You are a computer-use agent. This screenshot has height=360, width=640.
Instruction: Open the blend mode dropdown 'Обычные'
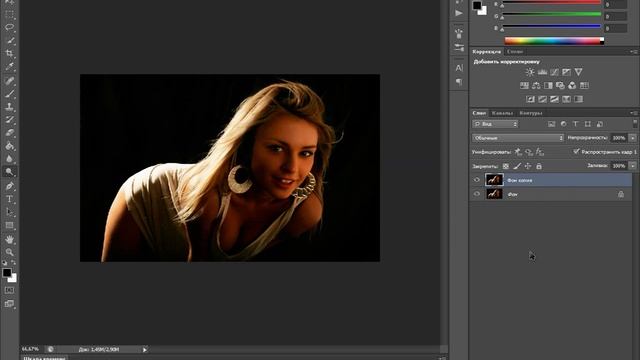(x=518, y=138)
